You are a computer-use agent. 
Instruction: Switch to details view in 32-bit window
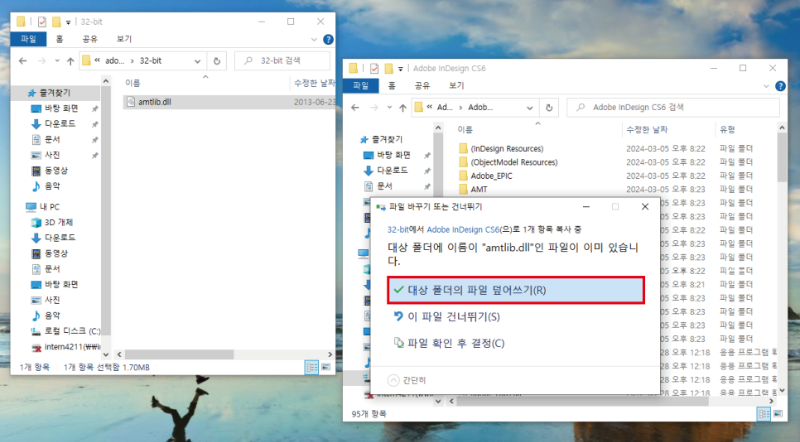point(311,367)
